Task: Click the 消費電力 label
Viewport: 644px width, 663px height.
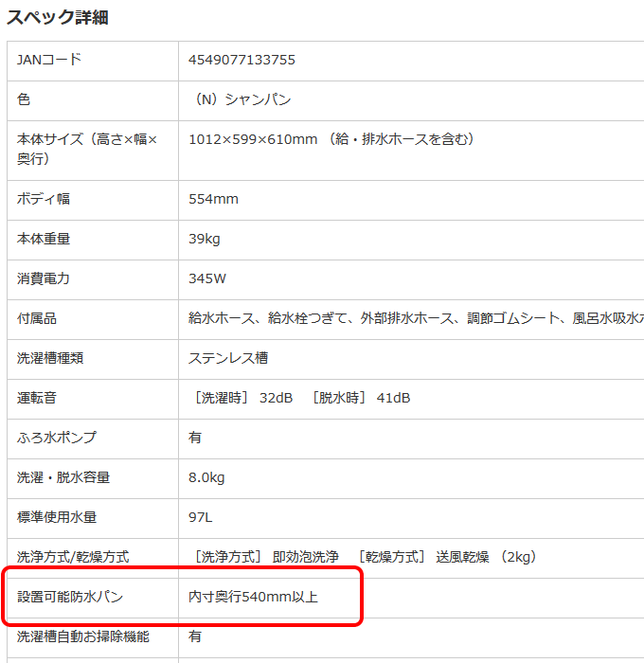Action: [x=44, y=278]
